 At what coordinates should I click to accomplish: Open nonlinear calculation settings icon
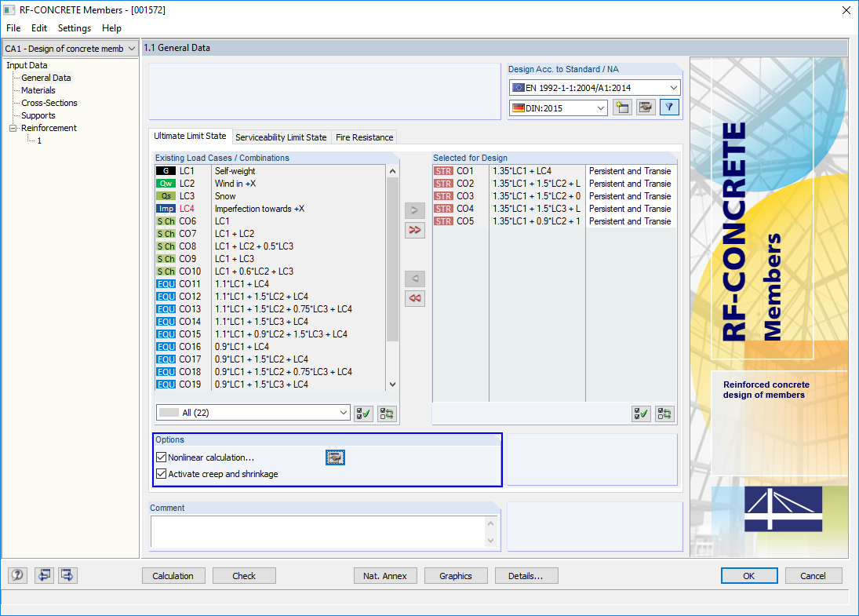coord(335,457)
